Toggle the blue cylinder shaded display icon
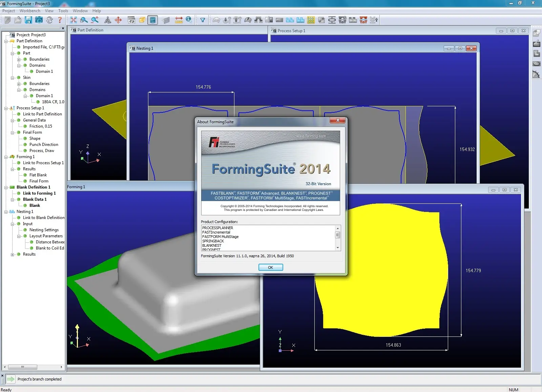 [153, 20]
